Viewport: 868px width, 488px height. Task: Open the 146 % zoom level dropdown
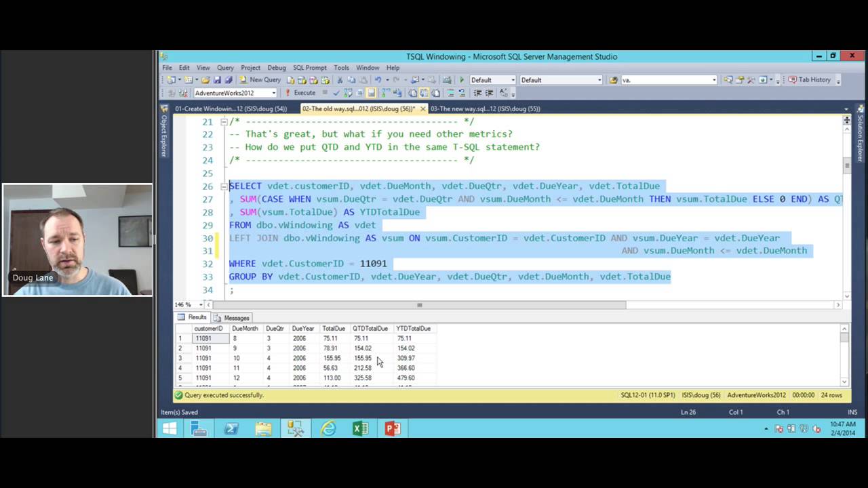(x=201, y=305)
